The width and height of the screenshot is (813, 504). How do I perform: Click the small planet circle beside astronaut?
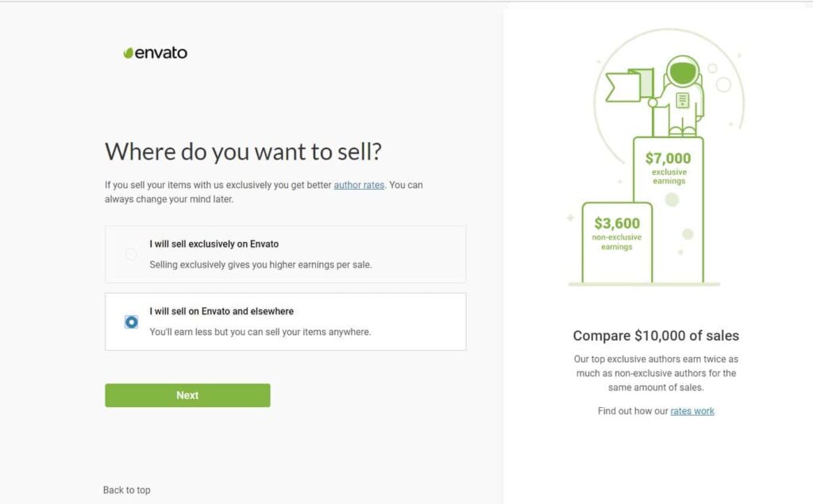(723, 84)
